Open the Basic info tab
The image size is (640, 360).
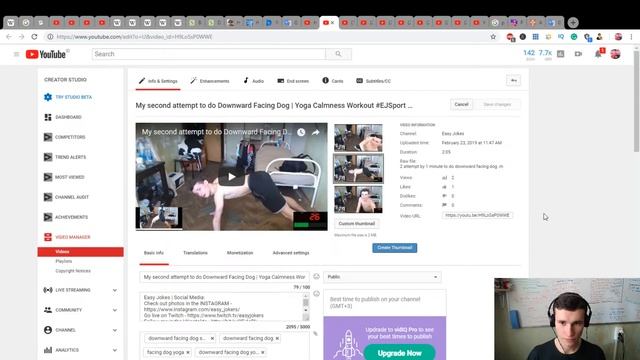(154, 253)
